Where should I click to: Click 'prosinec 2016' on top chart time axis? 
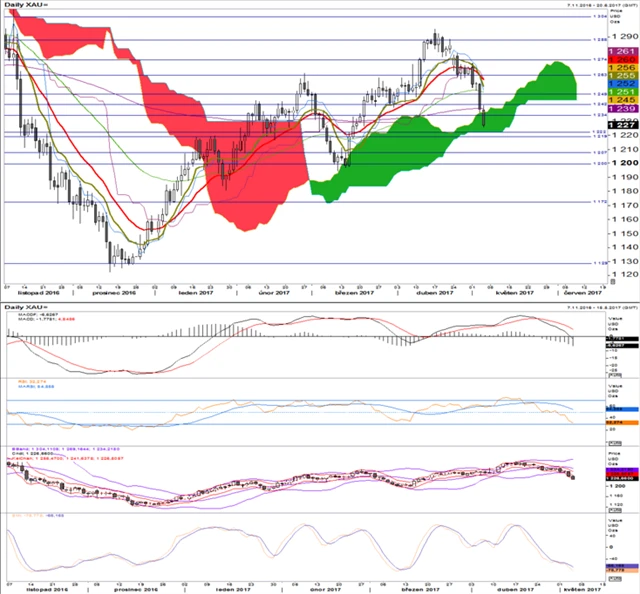click(x=114, y=293)
